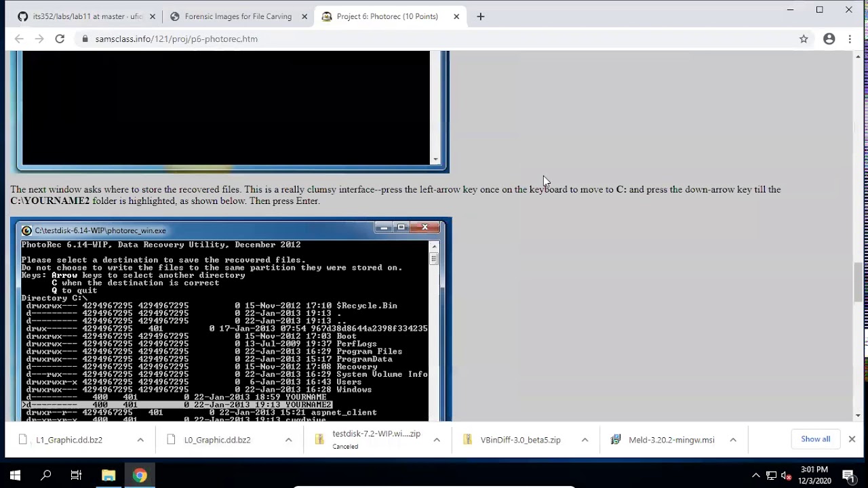Reload the current page
This screenshot has height=488, width=868.
[60, 39]
